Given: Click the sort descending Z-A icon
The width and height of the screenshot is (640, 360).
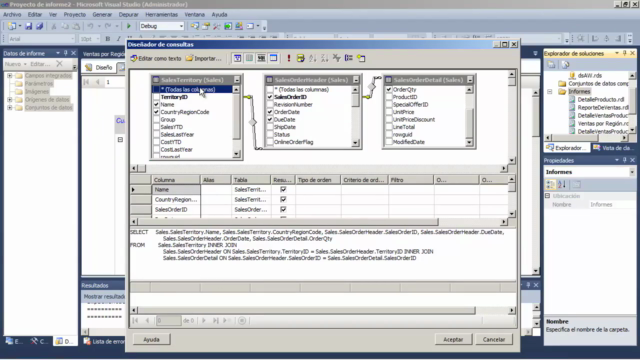Looking at the screenshot, I should (x=324, y=58).
